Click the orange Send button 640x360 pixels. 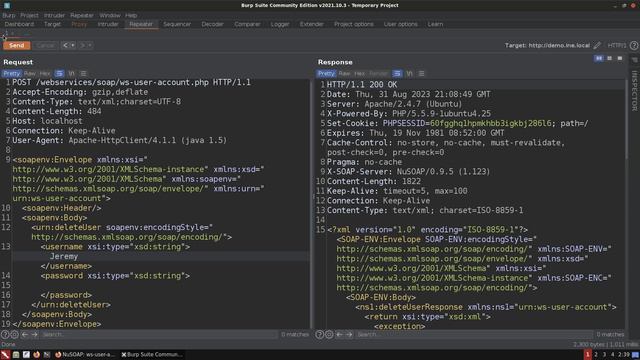point(17,45)
